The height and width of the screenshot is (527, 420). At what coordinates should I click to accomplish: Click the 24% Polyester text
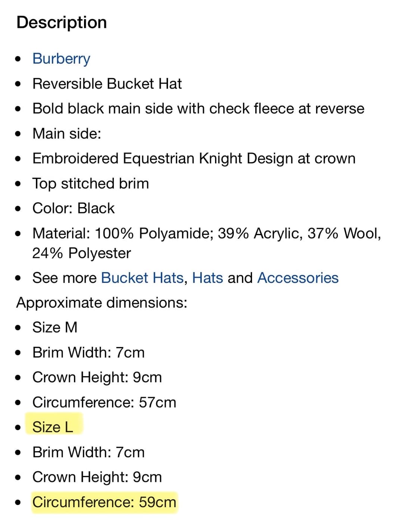tap(81, 253)
